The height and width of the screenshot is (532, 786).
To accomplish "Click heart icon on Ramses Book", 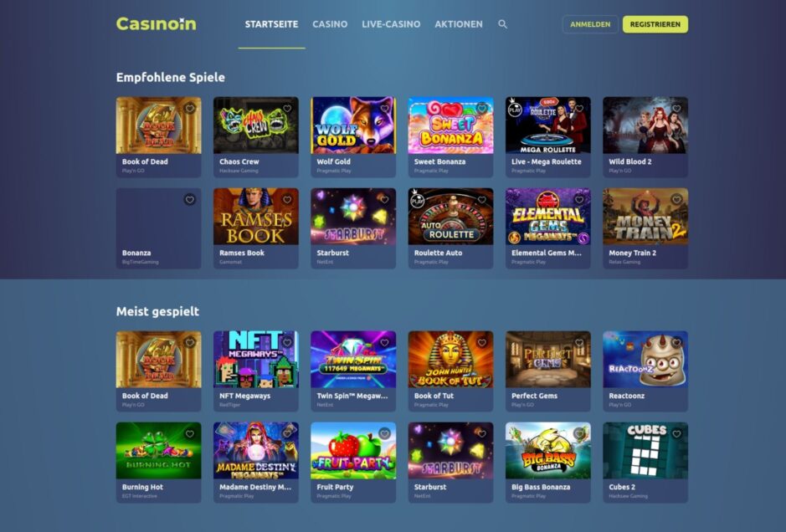I will [x=287, y=199].
